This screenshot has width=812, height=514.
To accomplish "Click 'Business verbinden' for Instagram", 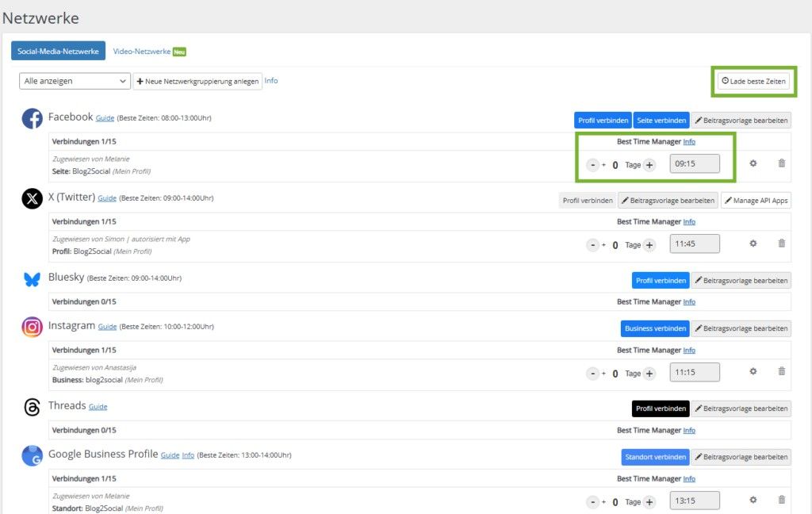I will coord(654,328).
